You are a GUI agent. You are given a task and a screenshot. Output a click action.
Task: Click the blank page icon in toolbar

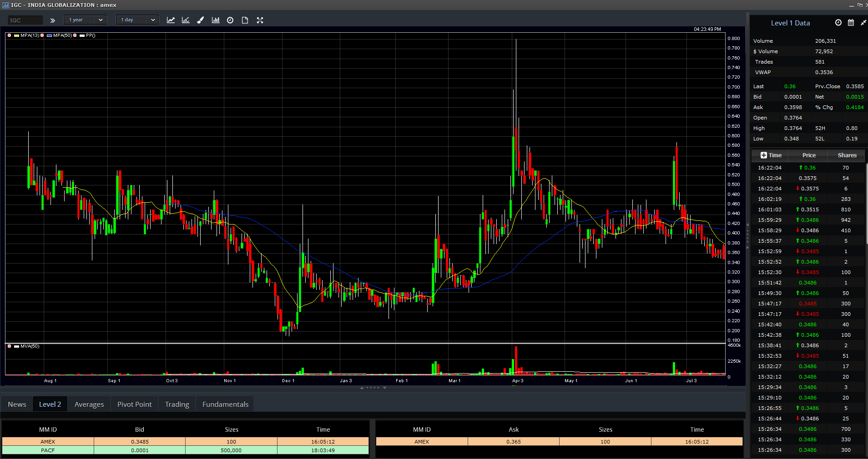[x=245, y=20]
